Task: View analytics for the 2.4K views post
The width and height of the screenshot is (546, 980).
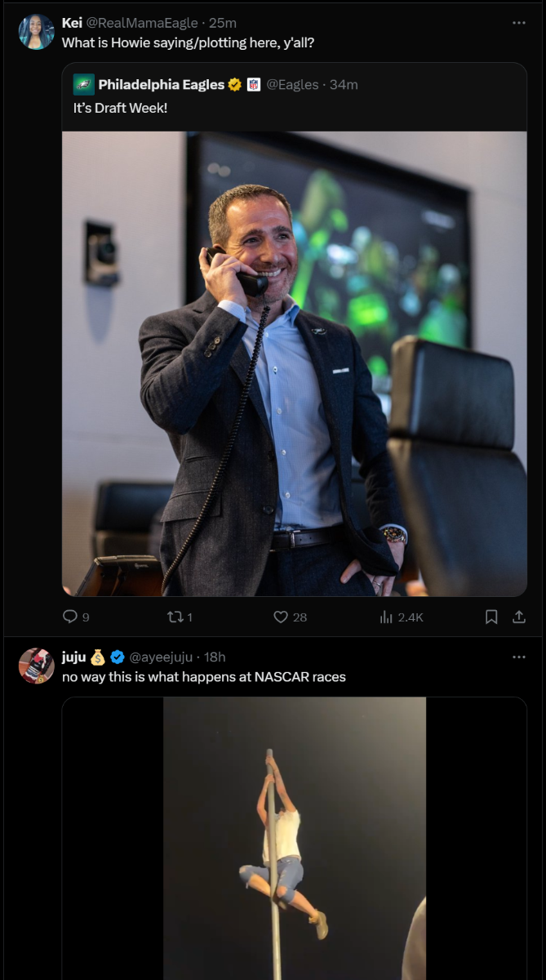Action: click(387, 617)
